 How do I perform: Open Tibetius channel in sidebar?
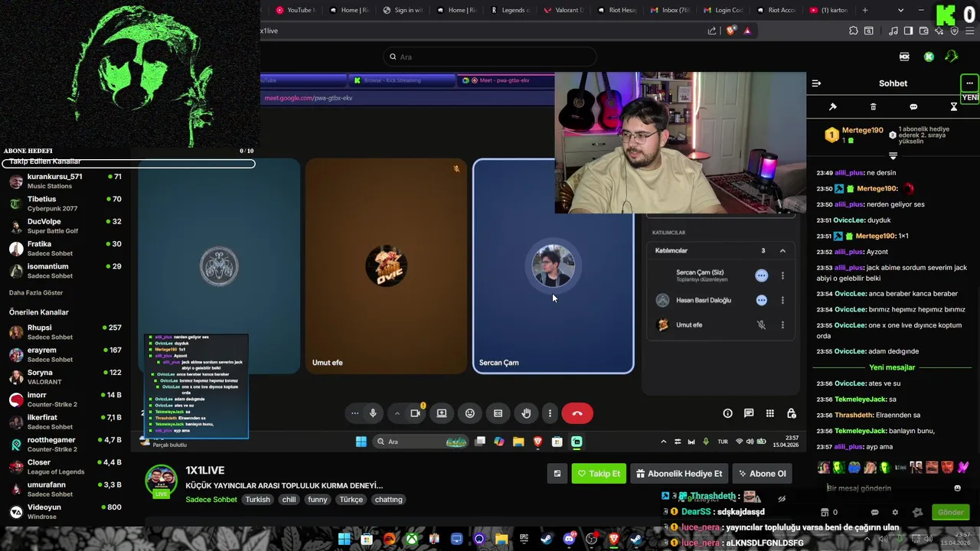coord(65,204)
